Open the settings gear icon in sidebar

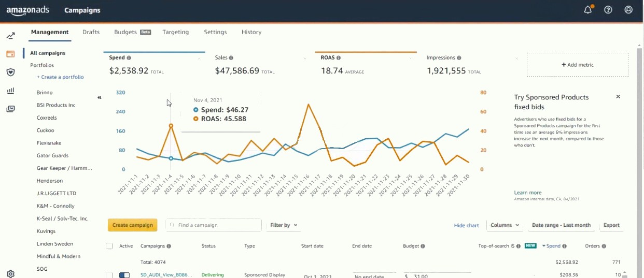(x=10, y=274)
